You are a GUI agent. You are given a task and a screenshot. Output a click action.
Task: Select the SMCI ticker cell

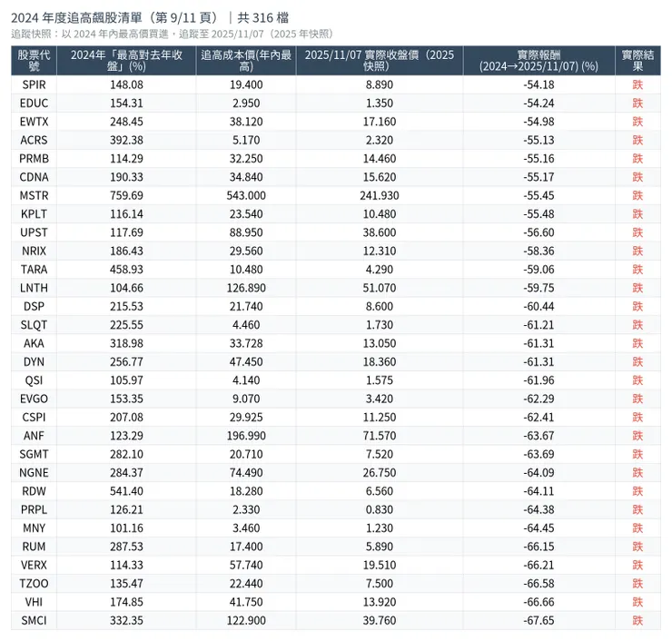pos(34,620)
